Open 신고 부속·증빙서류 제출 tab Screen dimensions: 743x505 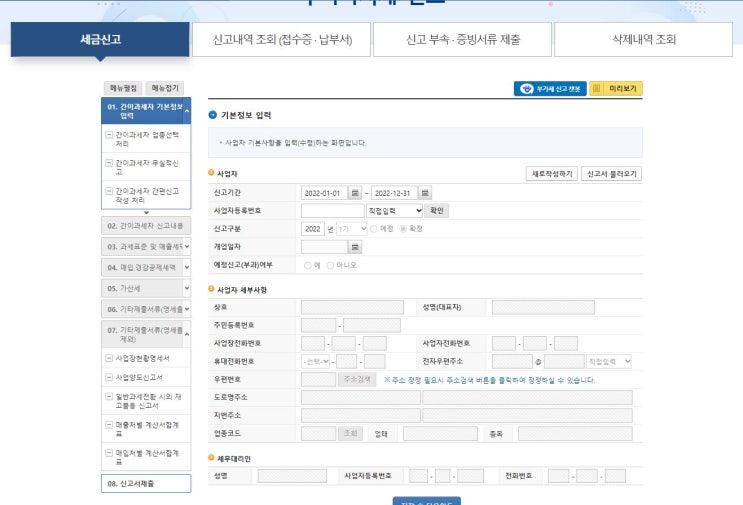pyautogui.click(x=462, y=39)
